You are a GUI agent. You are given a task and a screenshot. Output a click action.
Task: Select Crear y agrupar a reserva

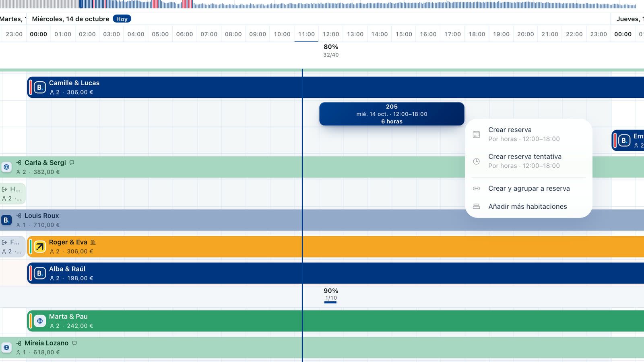[528, 188]
